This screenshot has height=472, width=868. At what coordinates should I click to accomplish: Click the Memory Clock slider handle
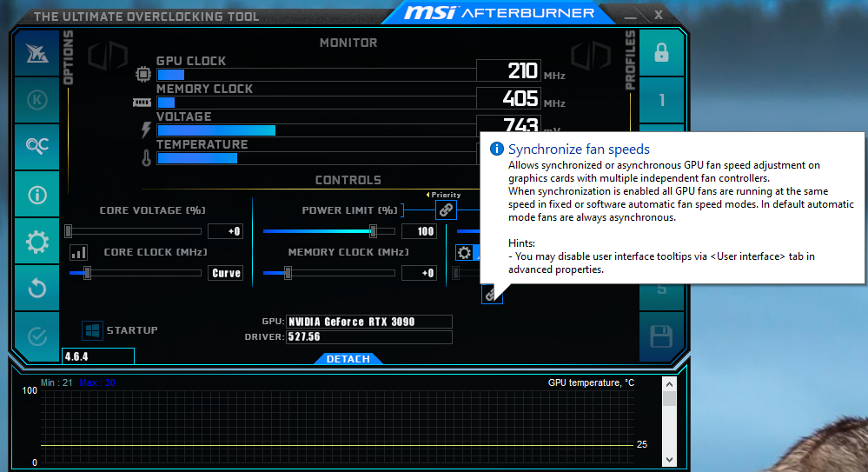pos(288,273)
